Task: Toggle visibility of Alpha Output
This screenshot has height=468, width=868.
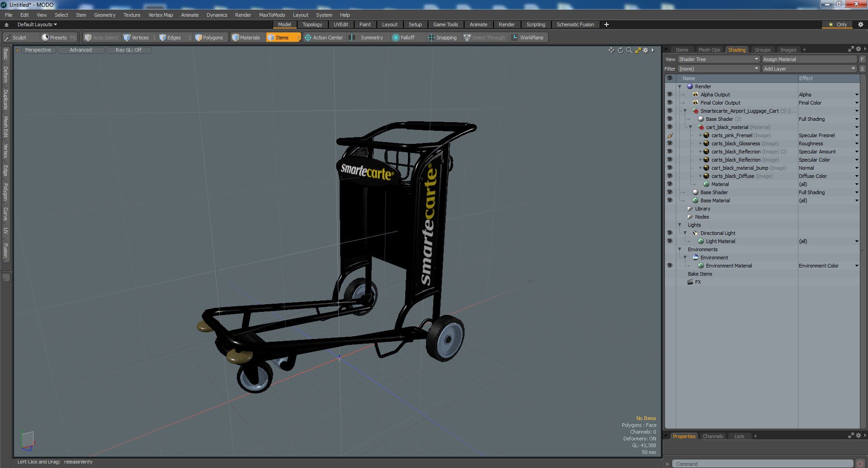Action: point(669,95)
